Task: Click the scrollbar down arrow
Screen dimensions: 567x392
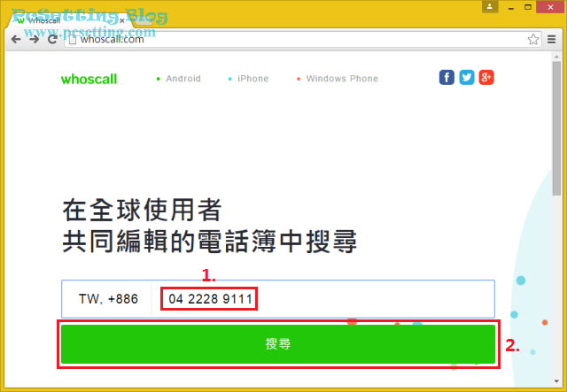Action: (556, 381)
